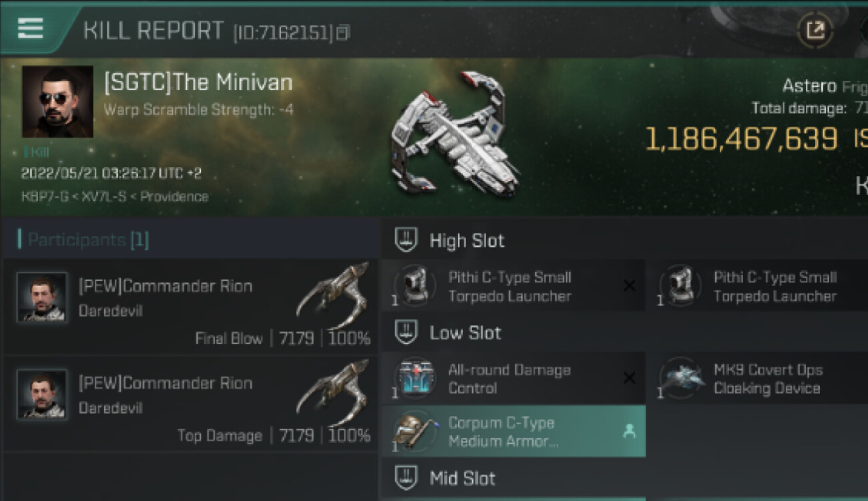
Task: Copy the kill report ID
Action: click(x=343, y=31)
